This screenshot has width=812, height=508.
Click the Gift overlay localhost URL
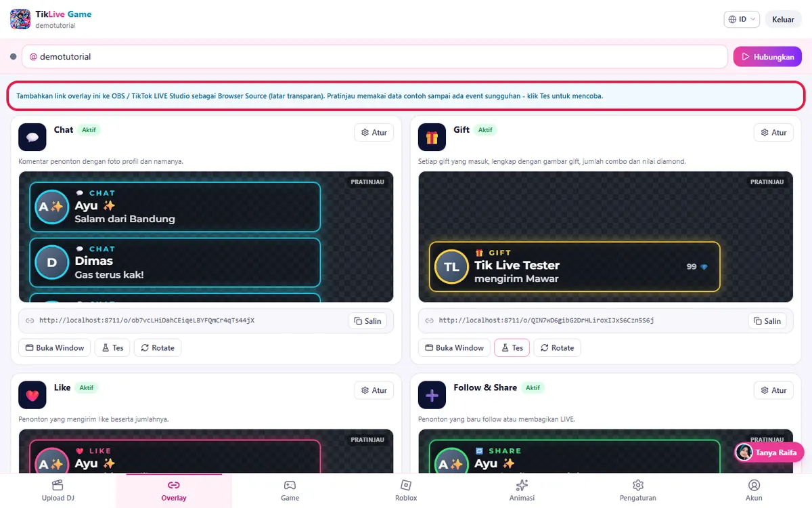click(x=546, y=320)
